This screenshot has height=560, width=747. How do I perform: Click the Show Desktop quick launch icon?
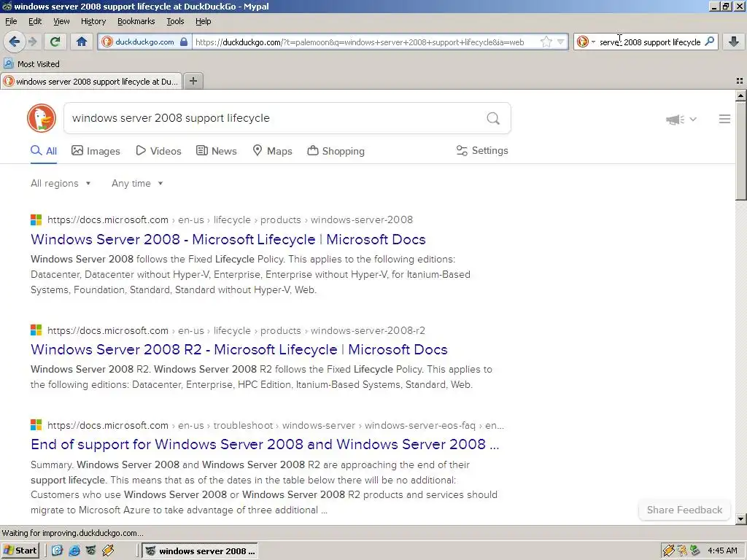[x=57, y=551]
